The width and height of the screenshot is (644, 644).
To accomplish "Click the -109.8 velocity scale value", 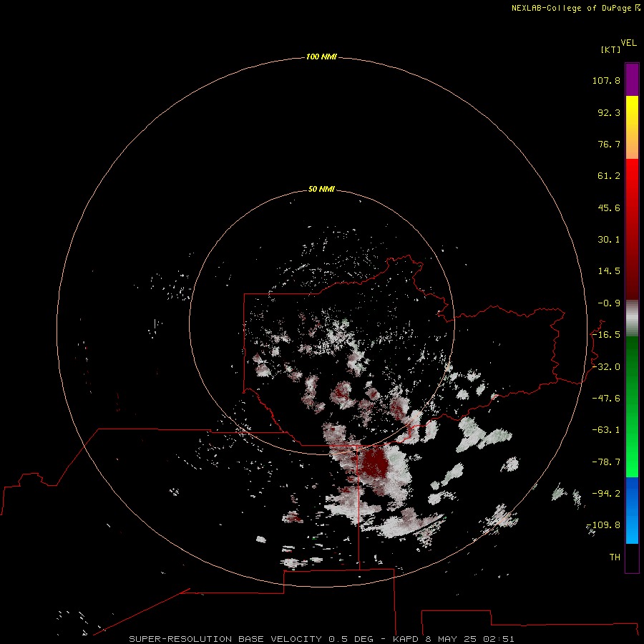I will pyautogui.click(x=603, y=525).
